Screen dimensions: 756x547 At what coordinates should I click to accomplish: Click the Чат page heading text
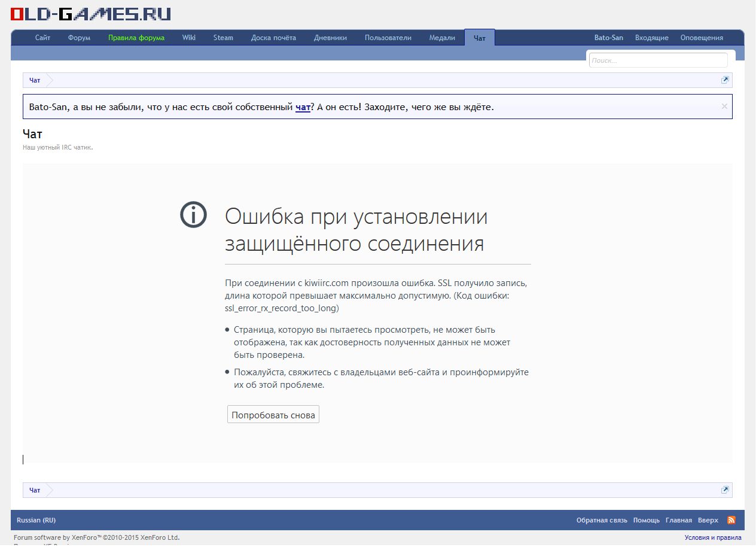point(32,134)
